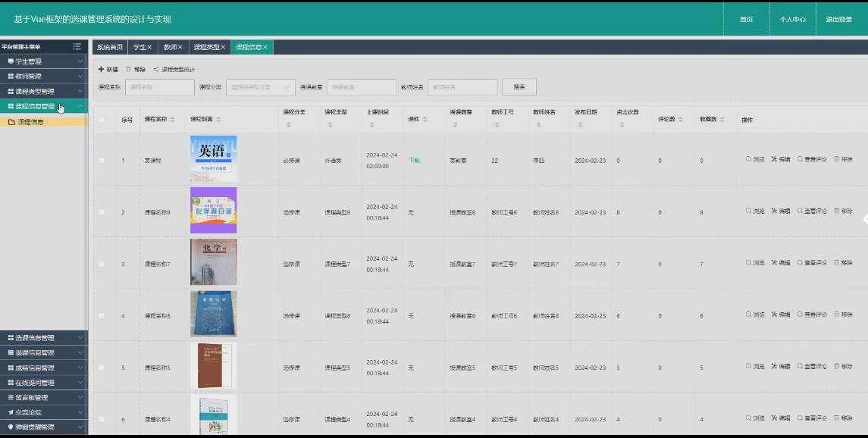The width and height of the screenshot is (868, 438).
Task: Expand 教师管理 using its chevron
Action: click(x=80, y=77)
